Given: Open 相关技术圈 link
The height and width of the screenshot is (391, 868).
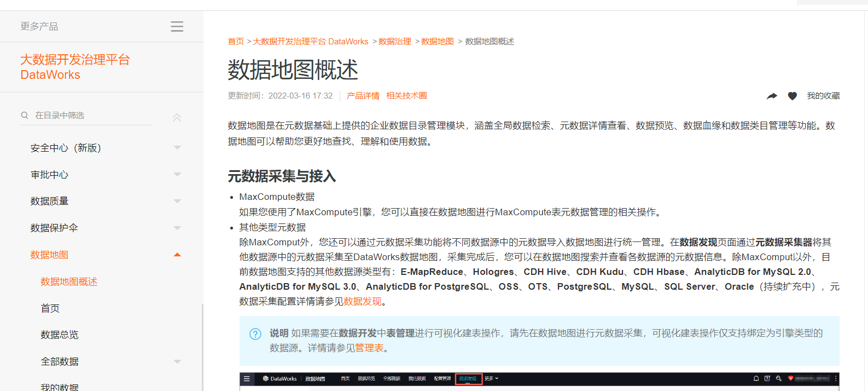Looking at the screenshot, I should point(406,96).
